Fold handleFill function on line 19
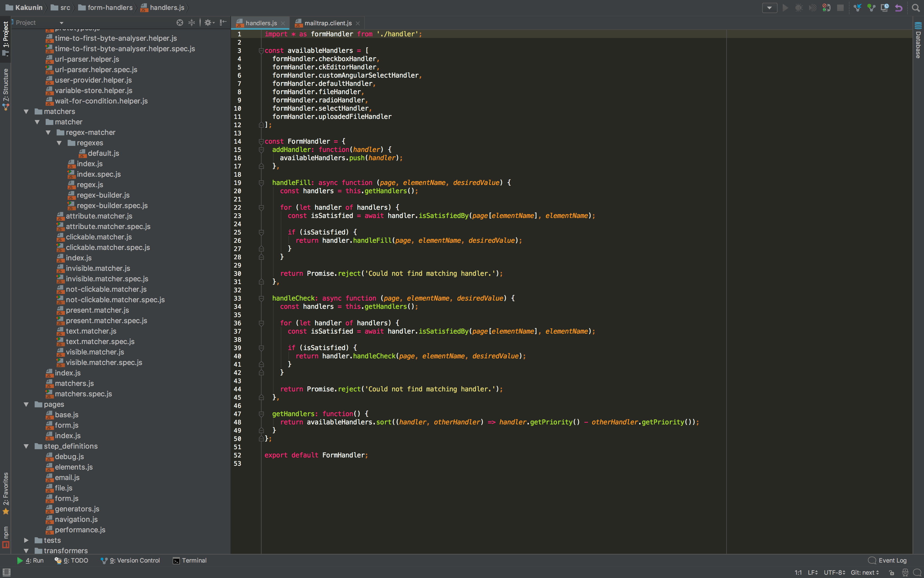The height and width of the screenshot is (578, 924). coord(261,183)
